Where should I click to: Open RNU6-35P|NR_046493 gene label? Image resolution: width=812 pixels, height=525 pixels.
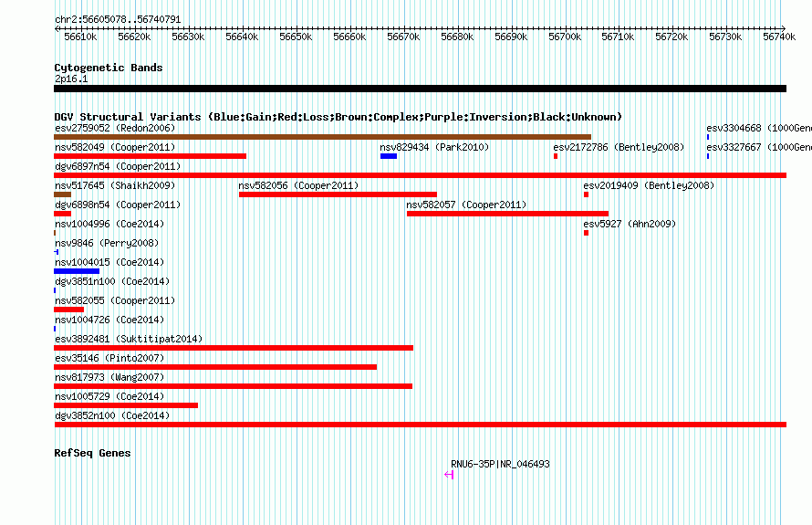tap(500, 465)
